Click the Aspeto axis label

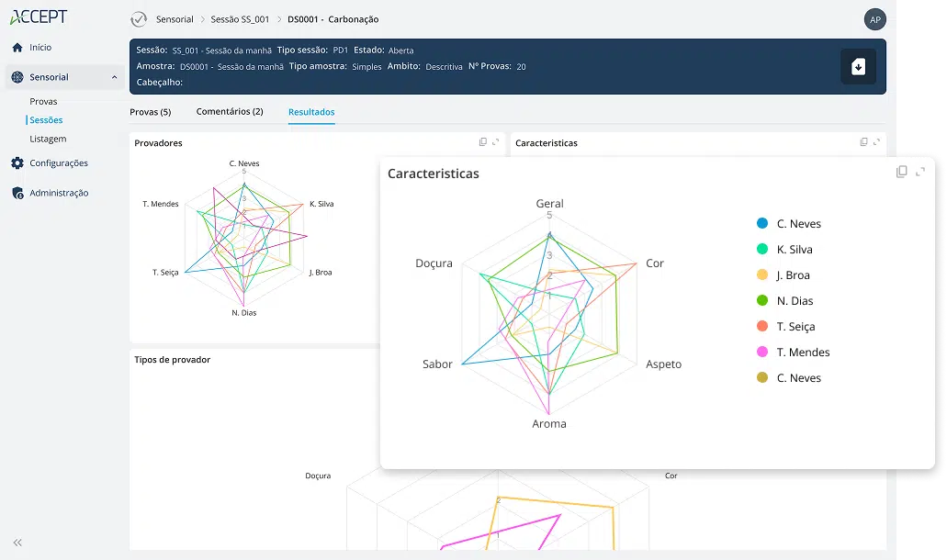pyautogui.click(x=664, y=364)
